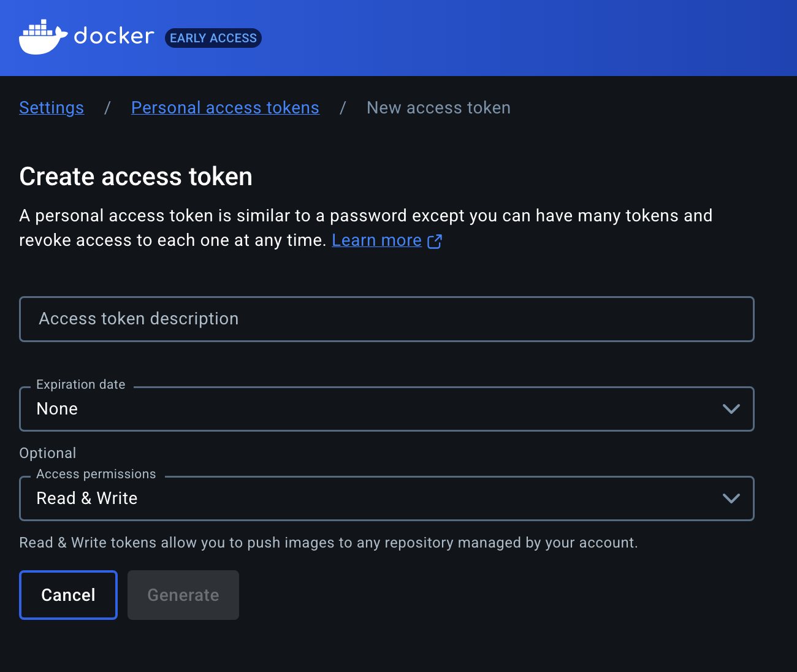The height and width of the screenshot is (672, 797).
Task: Click the Docker whale logo
Action: [x=43, y=37]
